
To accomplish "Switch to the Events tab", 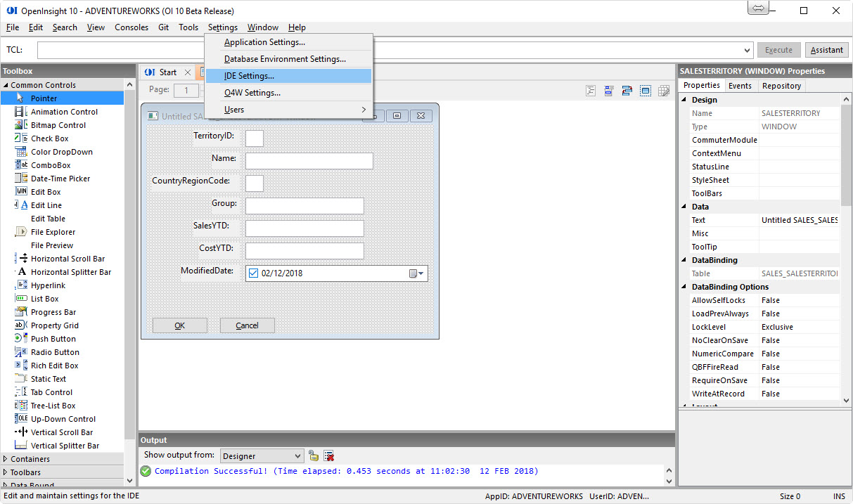I will point(740,86).
